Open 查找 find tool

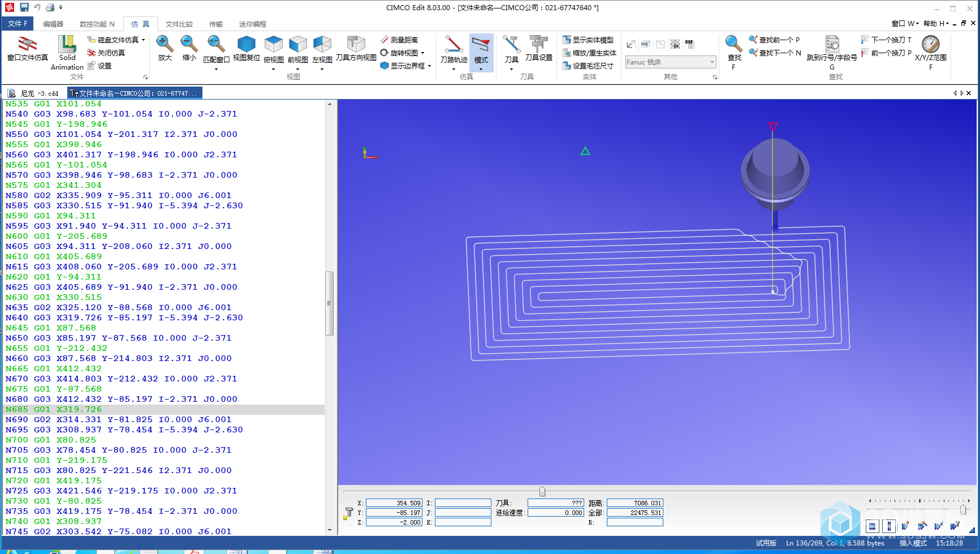733,53
